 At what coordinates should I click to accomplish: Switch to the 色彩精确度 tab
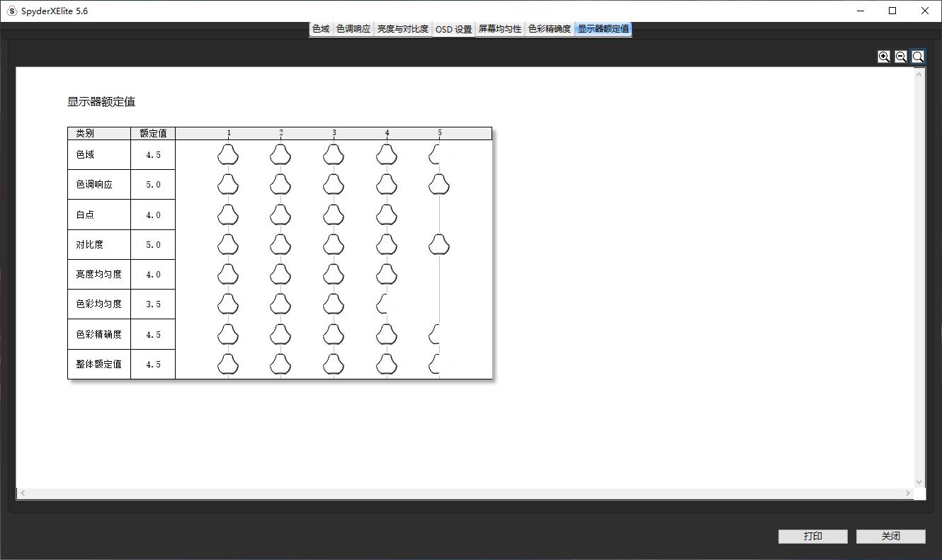(550, 29)
